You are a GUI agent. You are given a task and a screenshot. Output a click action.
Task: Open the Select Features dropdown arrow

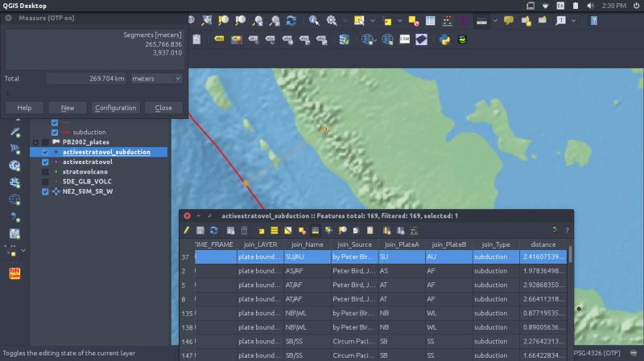point(372,21)
